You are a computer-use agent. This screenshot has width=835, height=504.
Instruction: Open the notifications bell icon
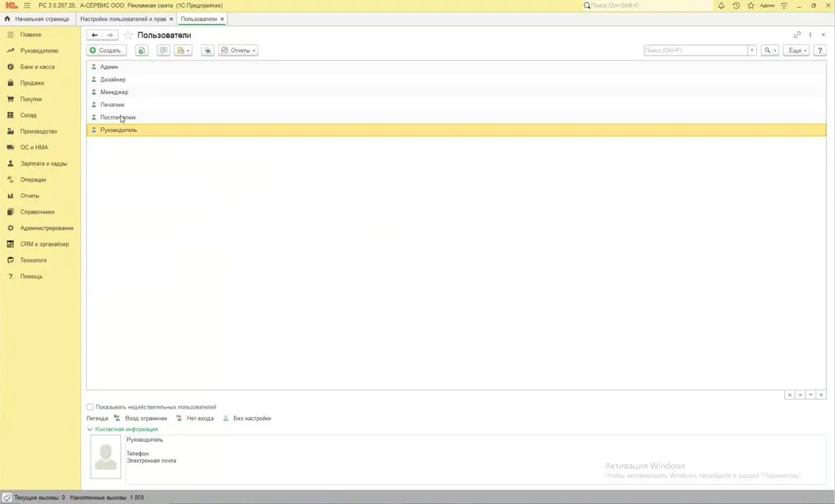coord(721,6)
